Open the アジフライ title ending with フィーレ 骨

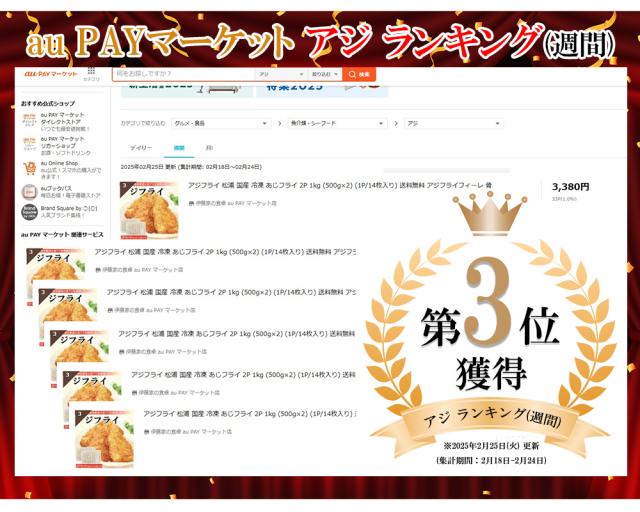340,185
